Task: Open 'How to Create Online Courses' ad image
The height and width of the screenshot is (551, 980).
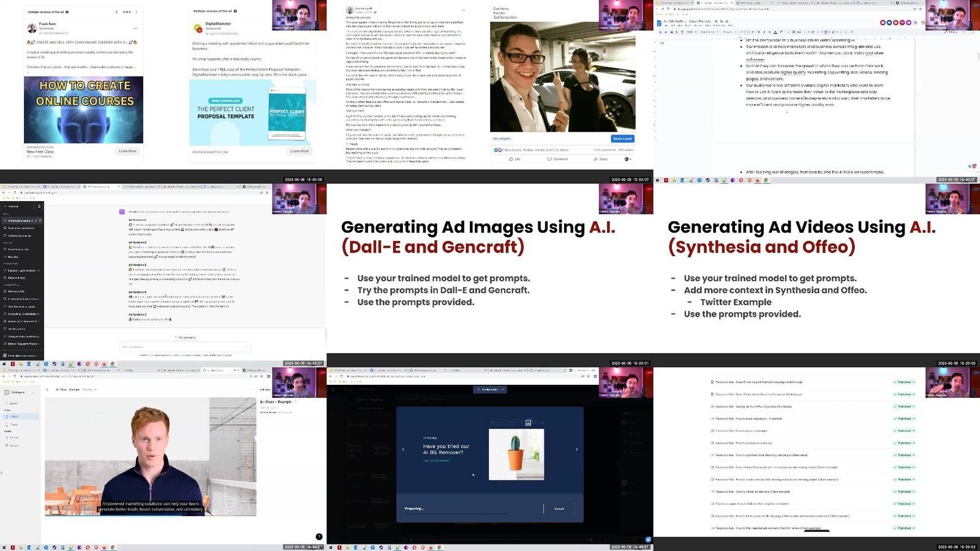Action: 83,110
